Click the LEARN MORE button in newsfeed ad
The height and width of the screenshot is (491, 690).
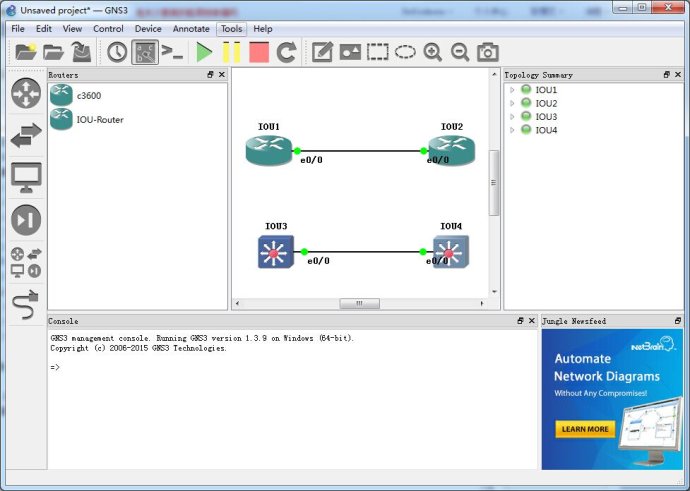click(x=585, y=429)
